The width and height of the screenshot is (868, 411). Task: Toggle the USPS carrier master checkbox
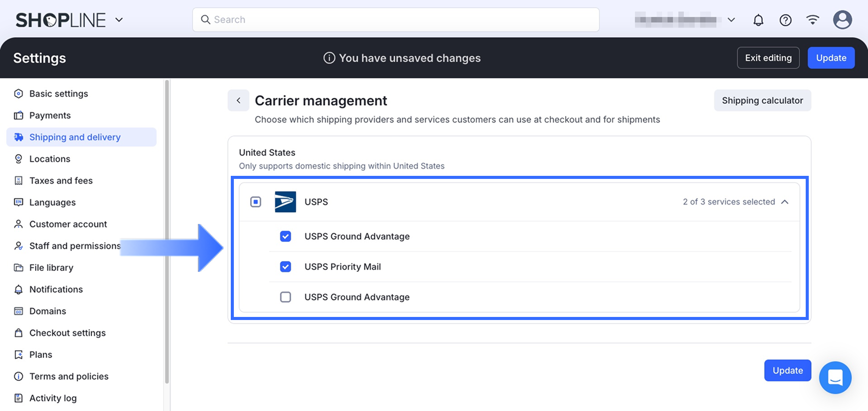click(256, 202)
